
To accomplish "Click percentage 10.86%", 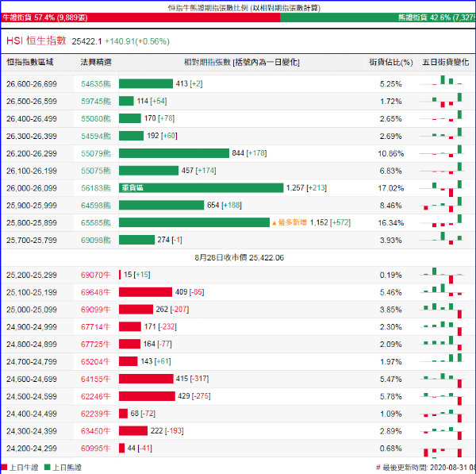I will click(390, 154).
